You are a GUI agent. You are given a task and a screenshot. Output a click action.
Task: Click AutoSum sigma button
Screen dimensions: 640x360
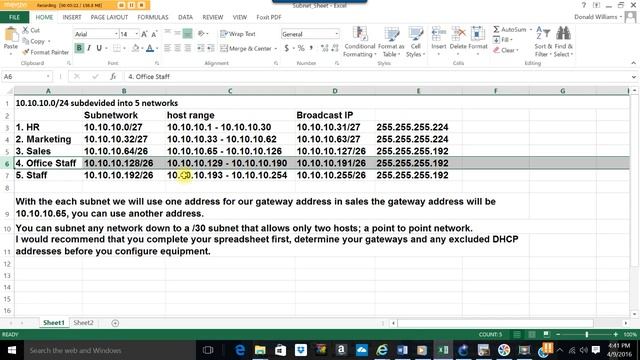pos(509,29)
